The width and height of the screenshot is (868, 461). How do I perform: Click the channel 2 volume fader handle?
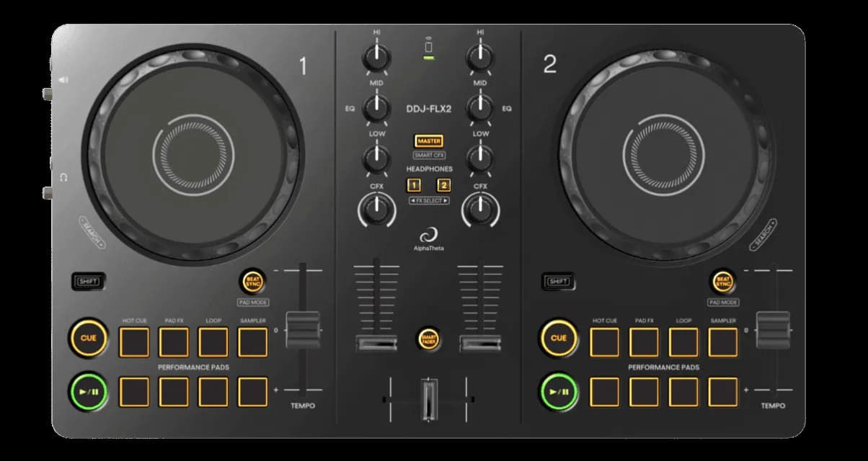481,343
